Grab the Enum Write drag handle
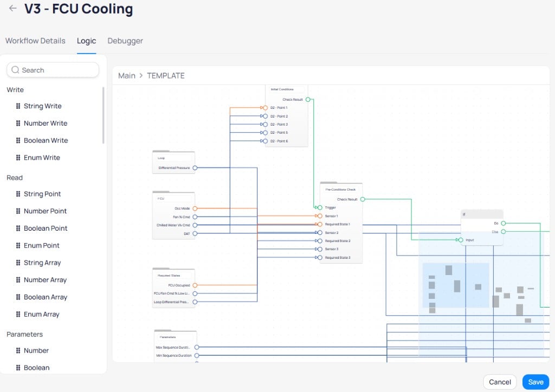 tap(18, 158)
